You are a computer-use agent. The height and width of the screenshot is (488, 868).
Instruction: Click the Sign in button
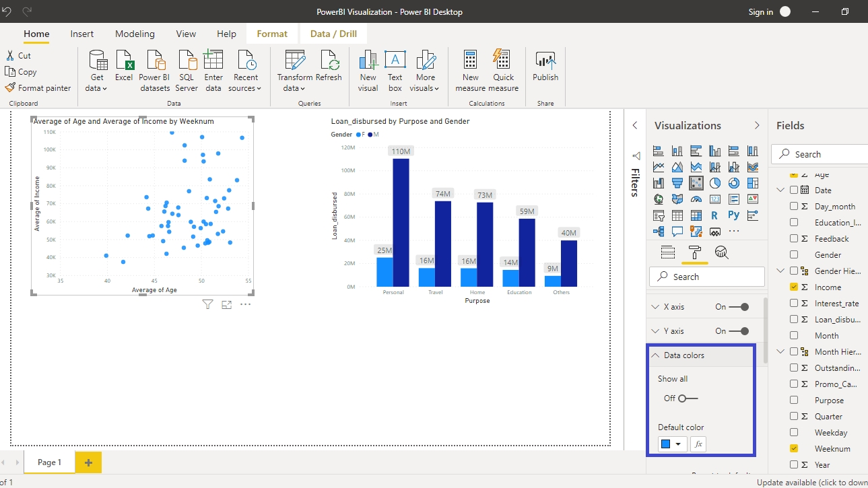pos(760,12)
